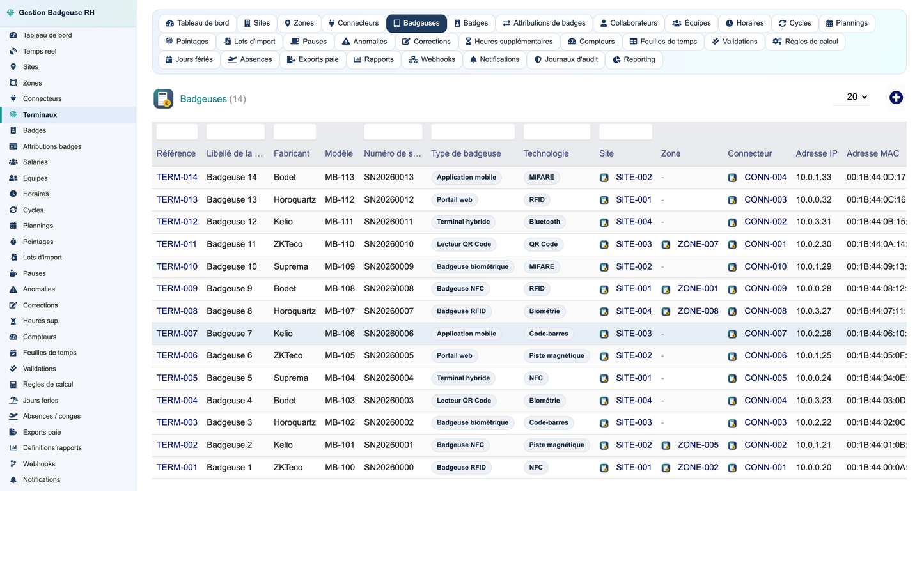Click zone icon beside ZONE-008

pyautogui.click(x=666, y=312)
